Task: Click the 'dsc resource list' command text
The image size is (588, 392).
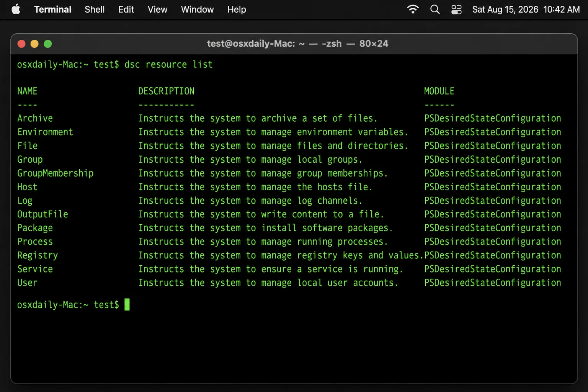Action: [x=168, y=64]
